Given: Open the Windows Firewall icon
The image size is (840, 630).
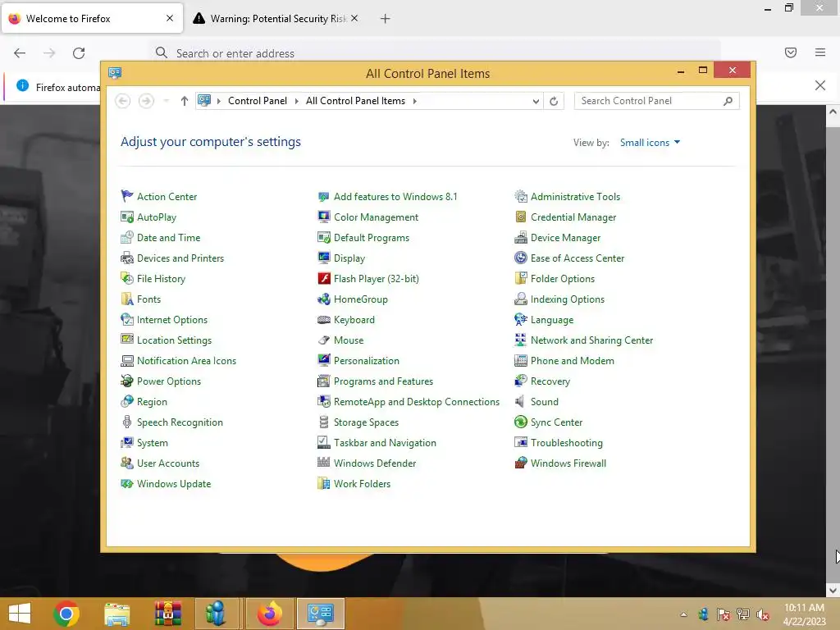Looking at the screenshot, I should click(521, 463).
